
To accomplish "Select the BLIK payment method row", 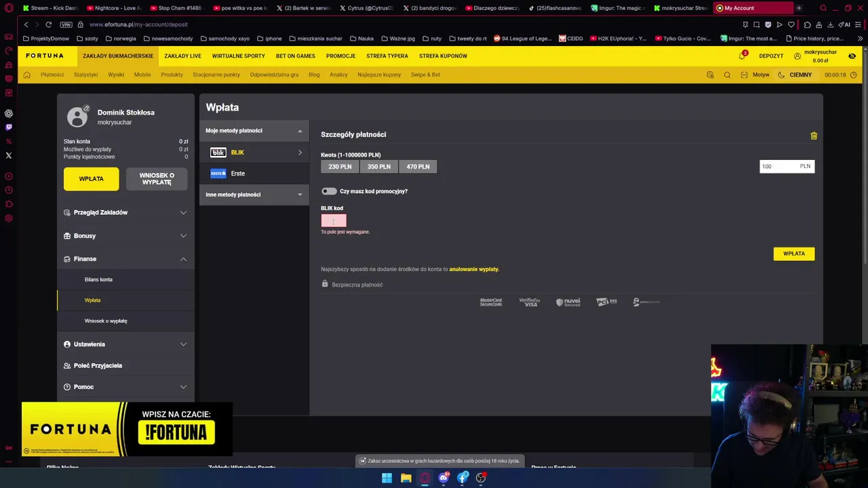I will [x=254, y=152].
